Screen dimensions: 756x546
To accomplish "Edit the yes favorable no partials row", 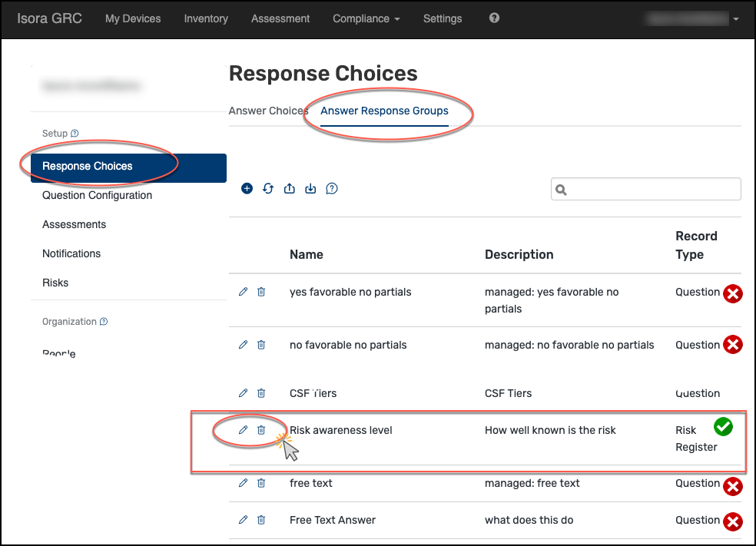I will [244, 292].
